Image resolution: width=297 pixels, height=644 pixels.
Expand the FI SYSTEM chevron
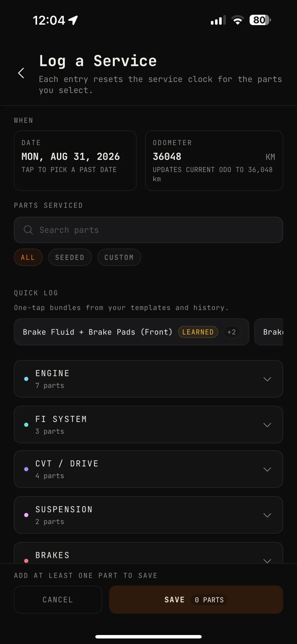tap(267, 425)
